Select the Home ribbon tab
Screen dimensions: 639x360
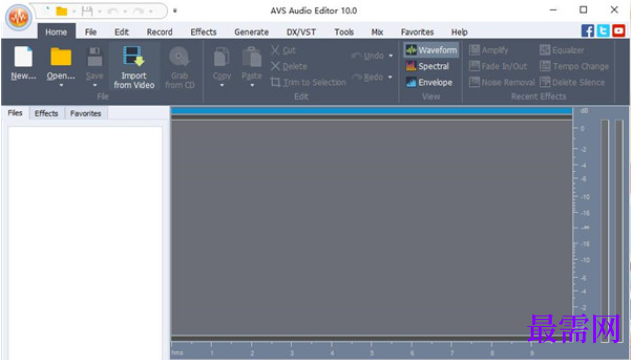click(56, 32)
